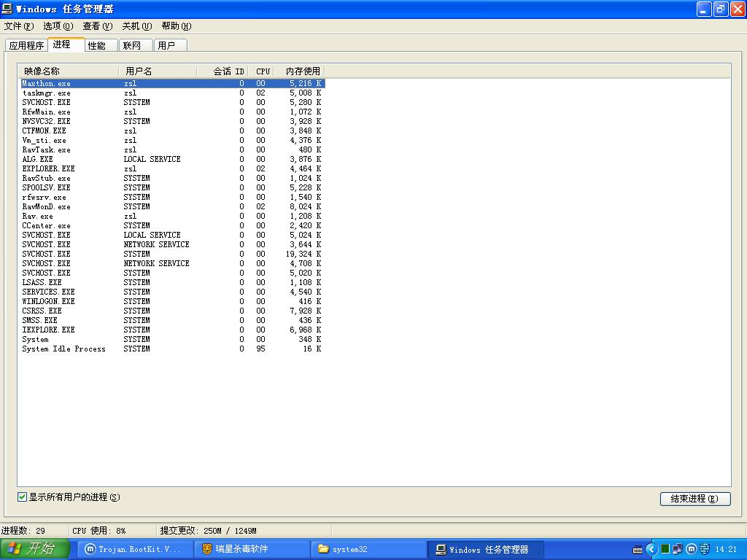Select the System process row
Screen dimensions: 747x560
pyautogui.click(x=172, y=339)
